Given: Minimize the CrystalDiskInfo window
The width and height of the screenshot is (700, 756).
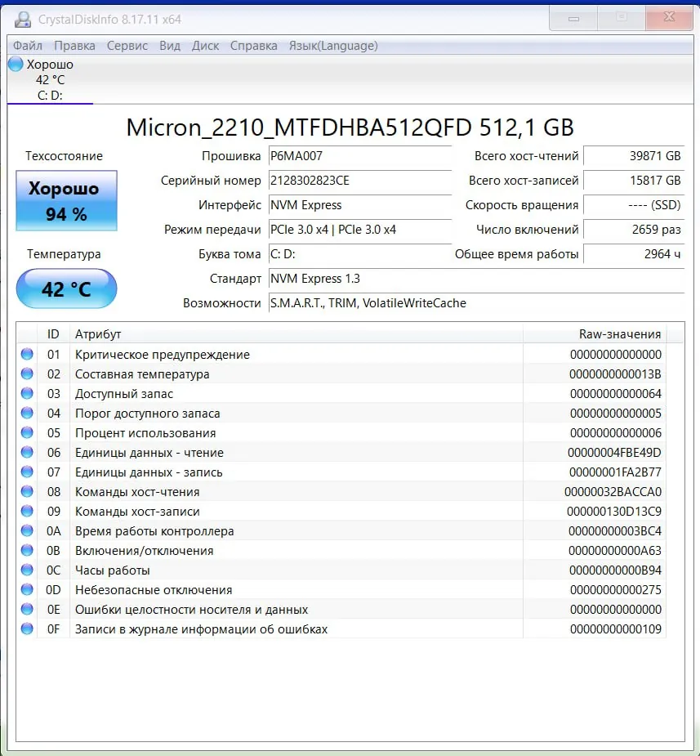Looking at the screenshot, I should point(573,18).
